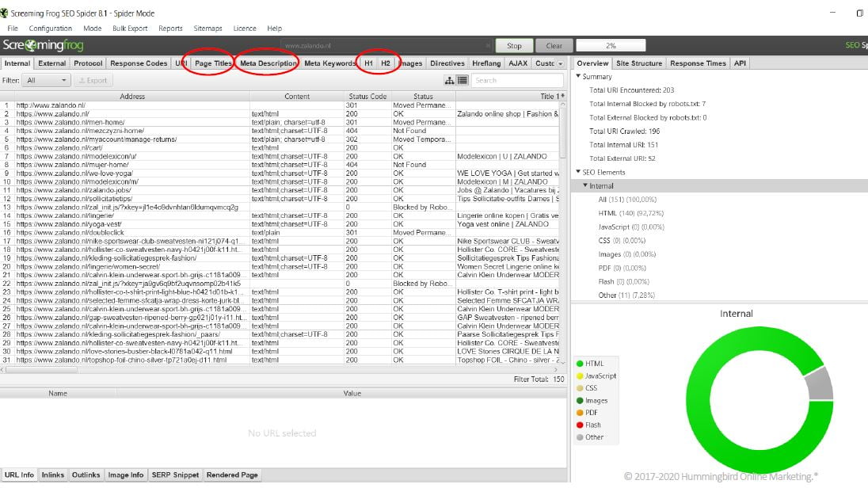This screenshot has width=868, height=488.
Task: Open the Rendered Page tab
Action: pyautogui.click(x=233, y=475)
